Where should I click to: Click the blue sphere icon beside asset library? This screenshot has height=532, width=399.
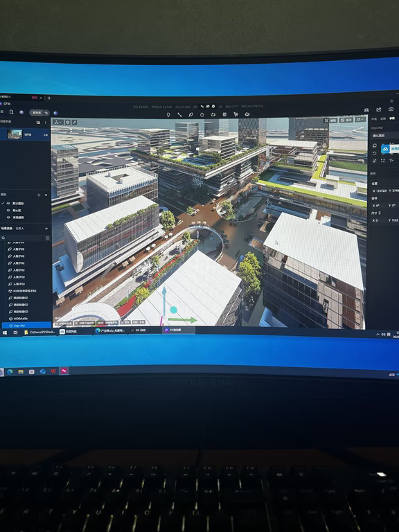click(x=55, y=113)
